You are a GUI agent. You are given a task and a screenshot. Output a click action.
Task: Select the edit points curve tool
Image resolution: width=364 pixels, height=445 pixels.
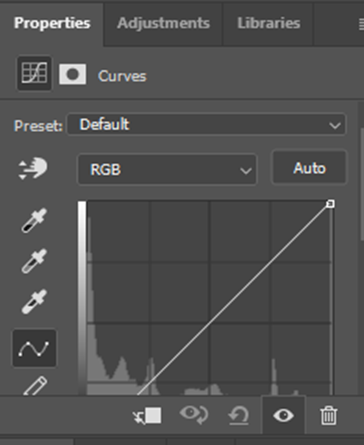(34, 348)
